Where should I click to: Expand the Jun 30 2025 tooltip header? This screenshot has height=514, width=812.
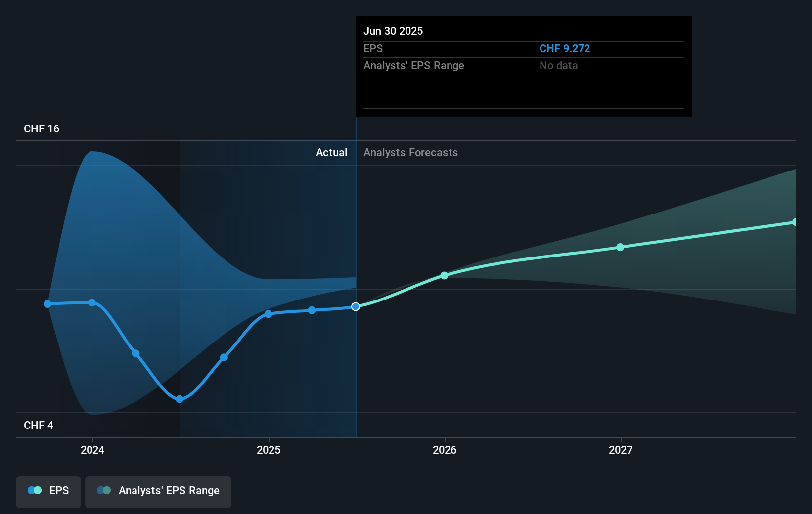pyautogui.click(x=394, y=31)
